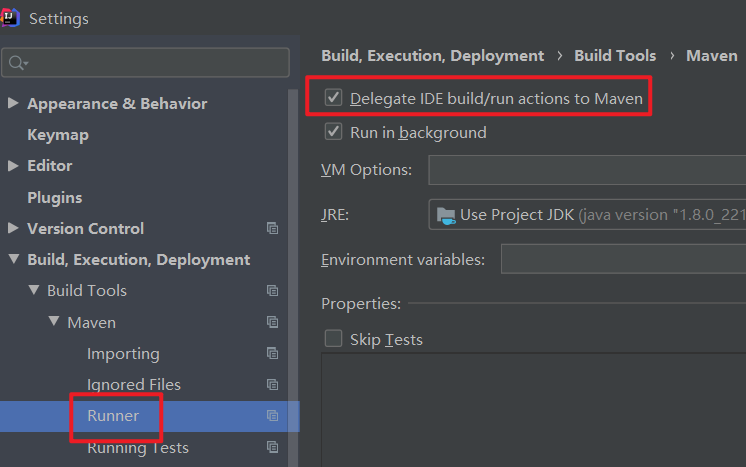Click the JDK folder icon in JRE field
The height and width of the screenshot is (467, 746).
(x=446, y=215)
